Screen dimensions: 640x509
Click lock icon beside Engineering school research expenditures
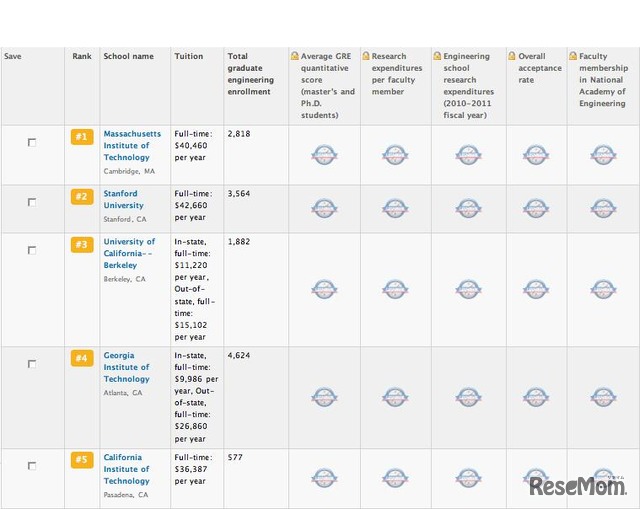438,56
